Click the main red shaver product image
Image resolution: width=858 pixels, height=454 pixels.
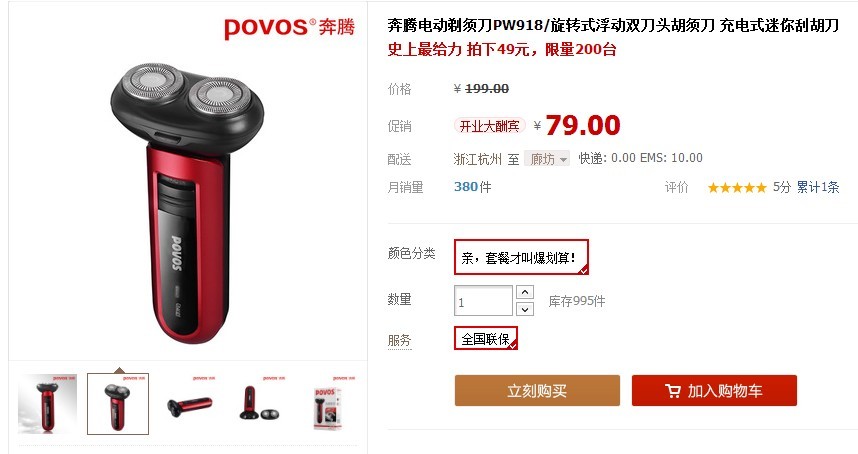click(187, 202)
